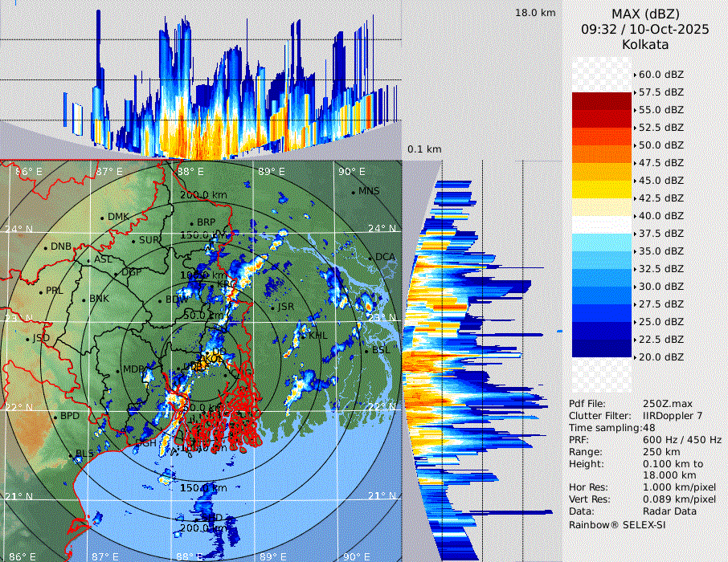Click the BSL station marker
This screenshot has height=562, width=728.
coord(366,351)
